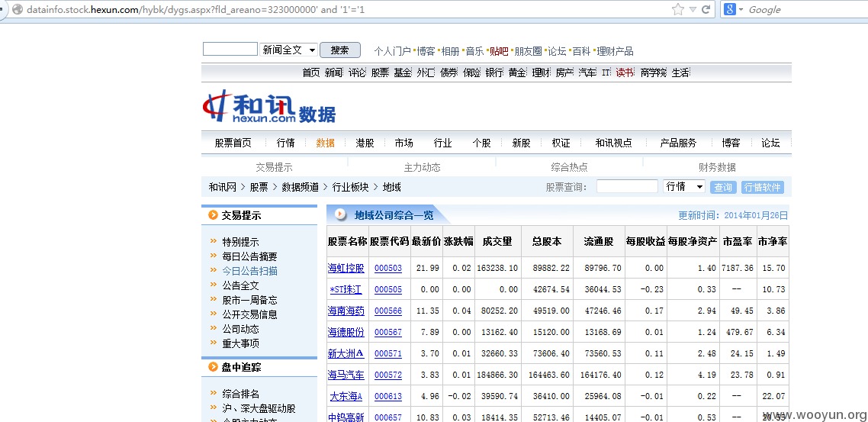Switch to the 主力动态 tab
This screenshot has height=422, width=868.
pos(423,167)
